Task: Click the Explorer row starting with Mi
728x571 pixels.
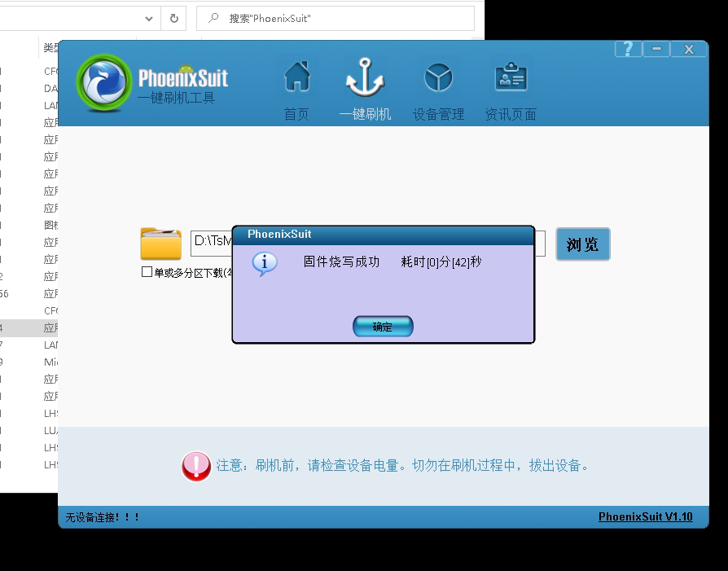Action: coord(29,362)
